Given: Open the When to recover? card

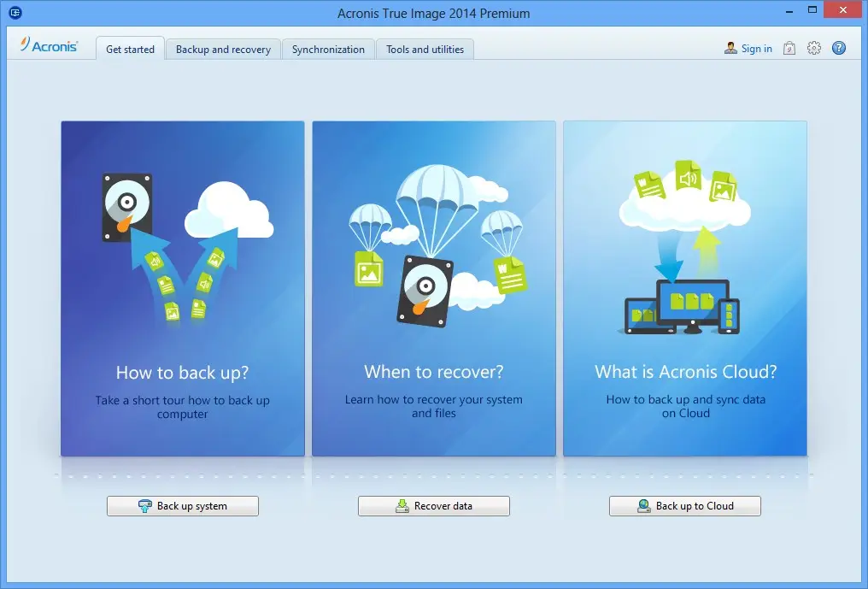Looking at the screenshot, I should tap(434, 289).
